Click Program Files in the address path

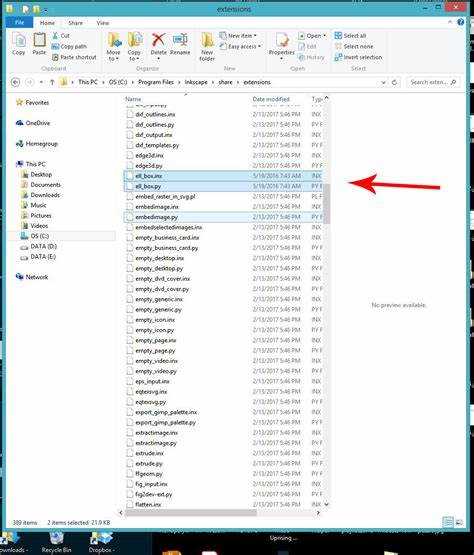[x=156, y=82]
